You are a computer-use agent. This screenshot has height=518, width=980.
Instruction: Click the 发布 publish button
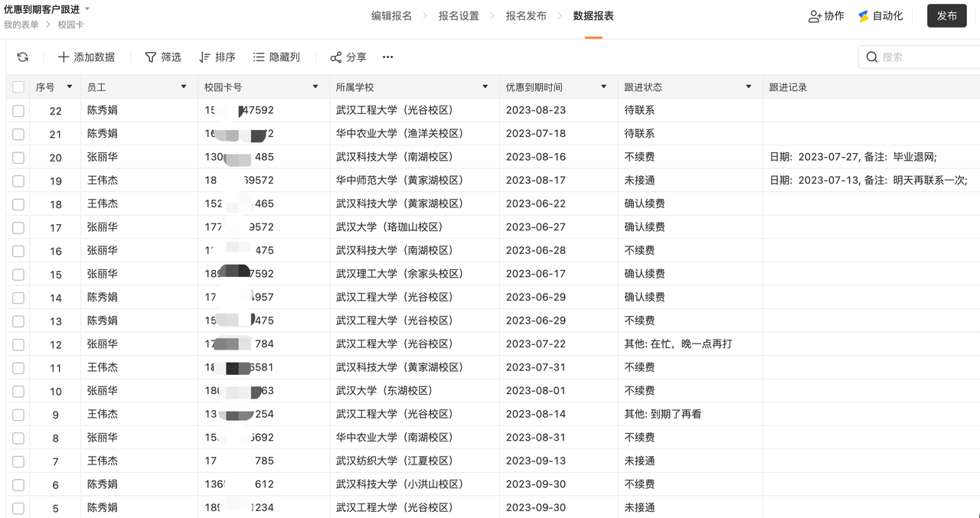tap(947, 16)
